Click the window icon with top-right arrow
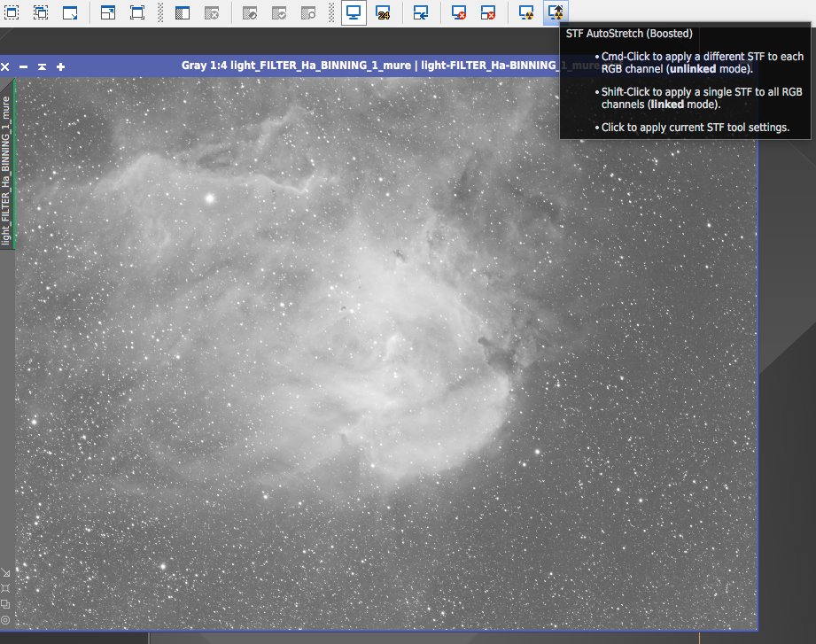Viewport: 816px width, 644px height. 108,12
